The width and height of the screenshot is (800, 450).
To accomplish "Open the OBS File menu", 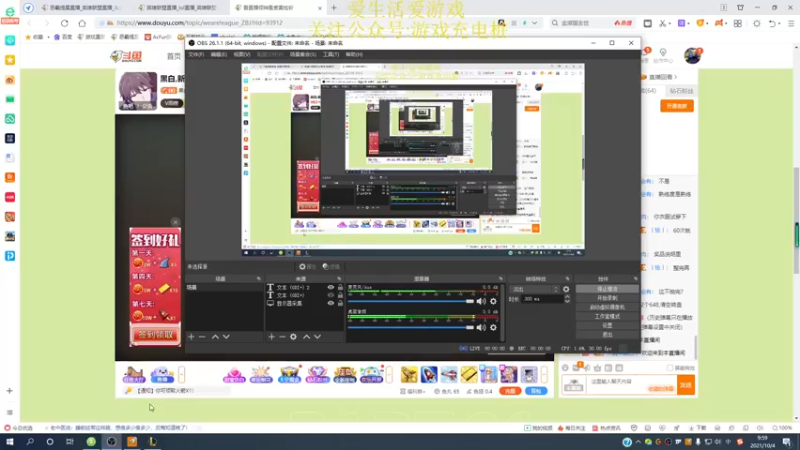I will click(196, 54).
